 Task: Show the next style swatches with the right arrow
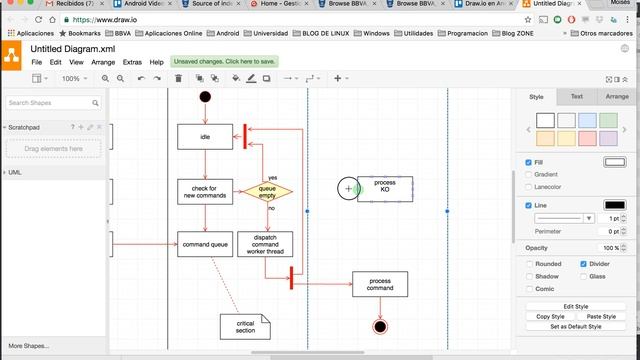(624, 130)
